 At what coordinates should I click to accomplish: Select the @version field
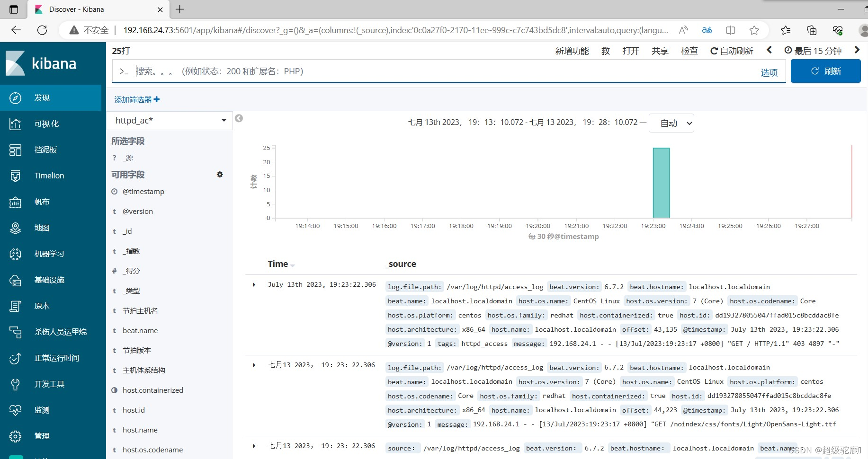point(138,212)
